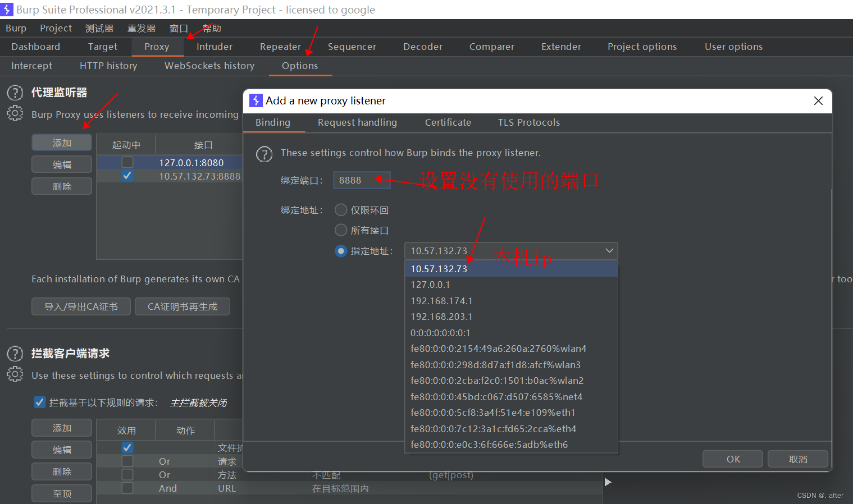This screenshot has height=504, width=853.
Task: Select the 所有接口 all interfaces radio
Action: [341, 230]
